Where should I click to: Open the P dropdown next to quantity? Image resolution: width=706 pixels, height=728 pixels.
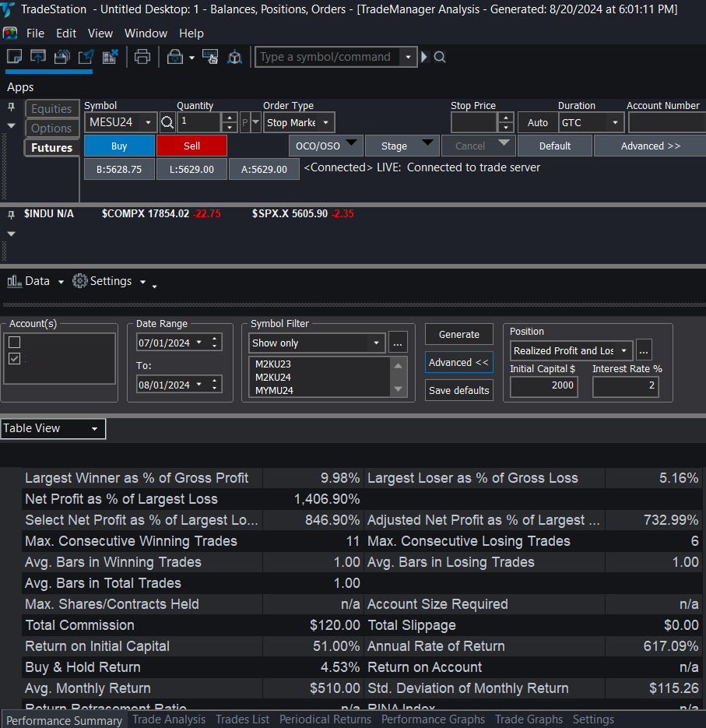pos(255,122)
